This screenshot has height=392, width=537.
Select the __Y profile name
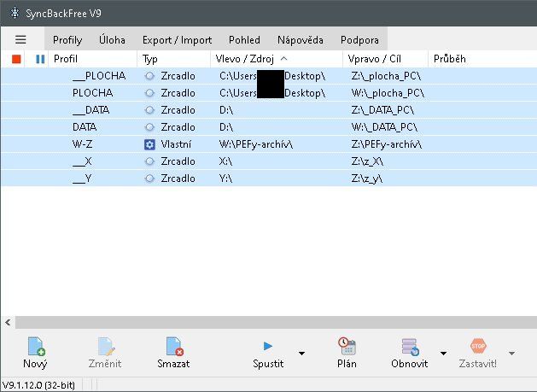click(x=82, y=178)
